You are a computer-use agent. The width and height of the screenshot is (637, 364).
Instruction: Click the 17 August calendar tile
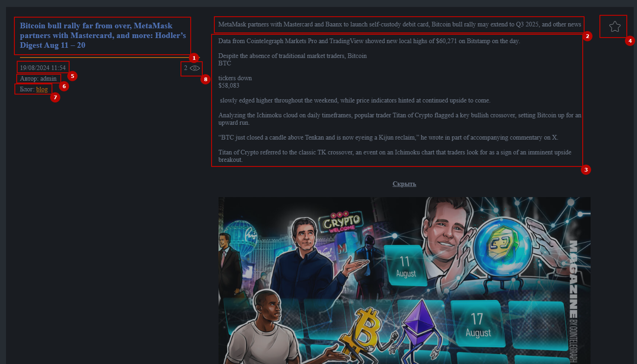[x=477, y=323]
